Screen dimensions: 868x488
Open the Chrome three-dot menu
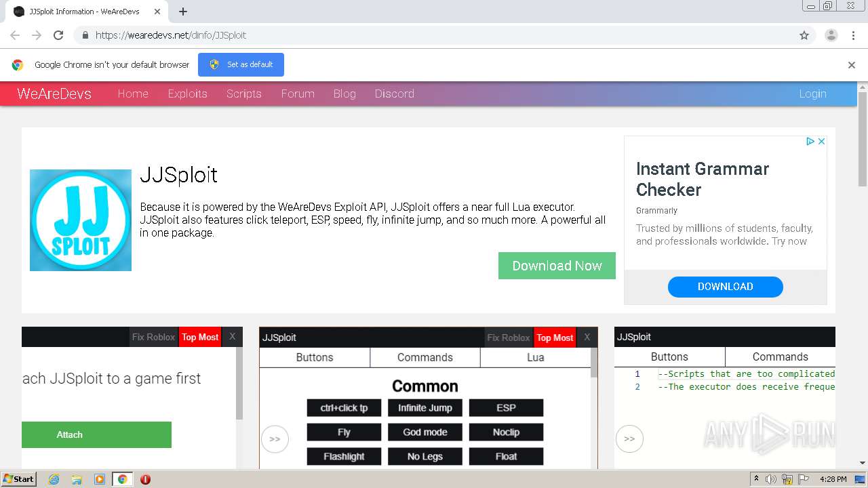pyautogui.click(x=854, y=35)
